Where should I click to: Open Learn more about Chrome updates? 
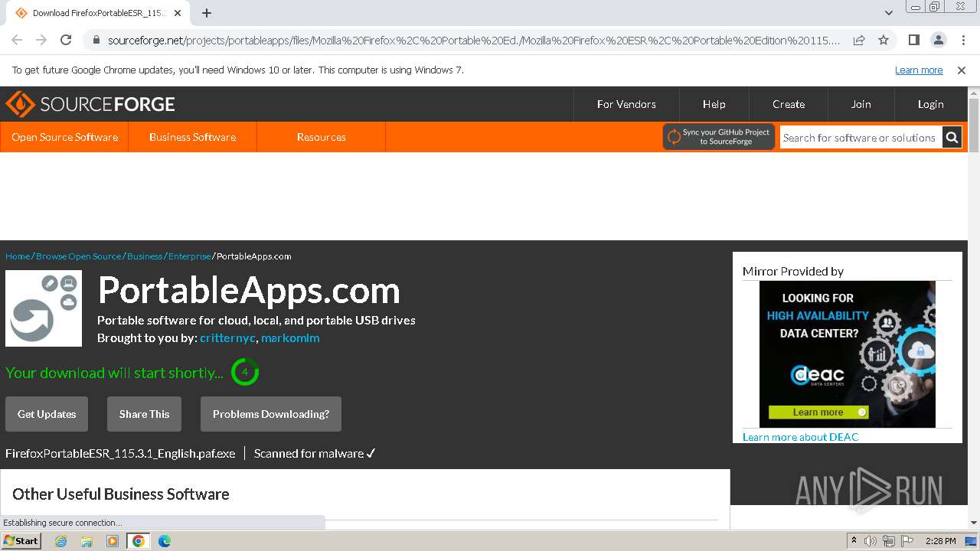click(x=919, y=70)
